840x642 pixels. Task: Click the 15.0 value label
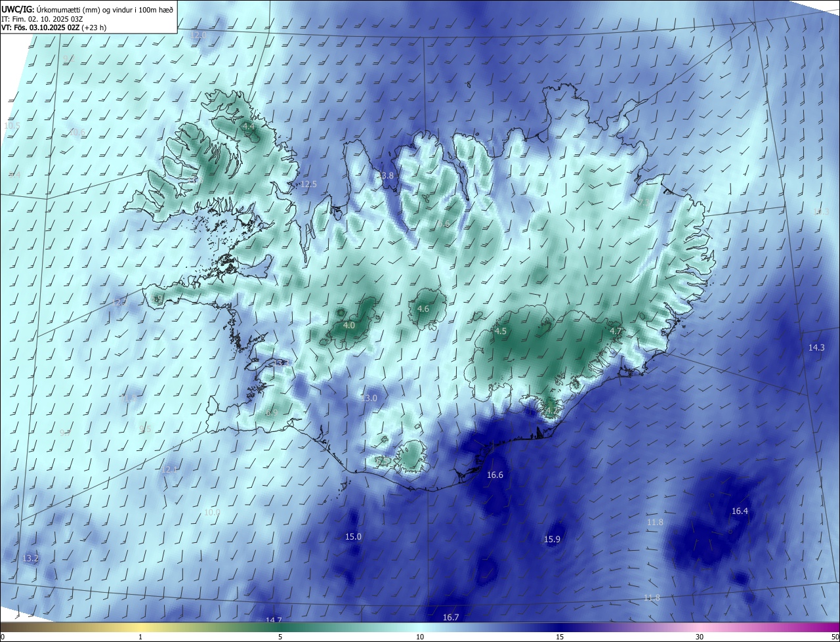[x=353, y=537]
